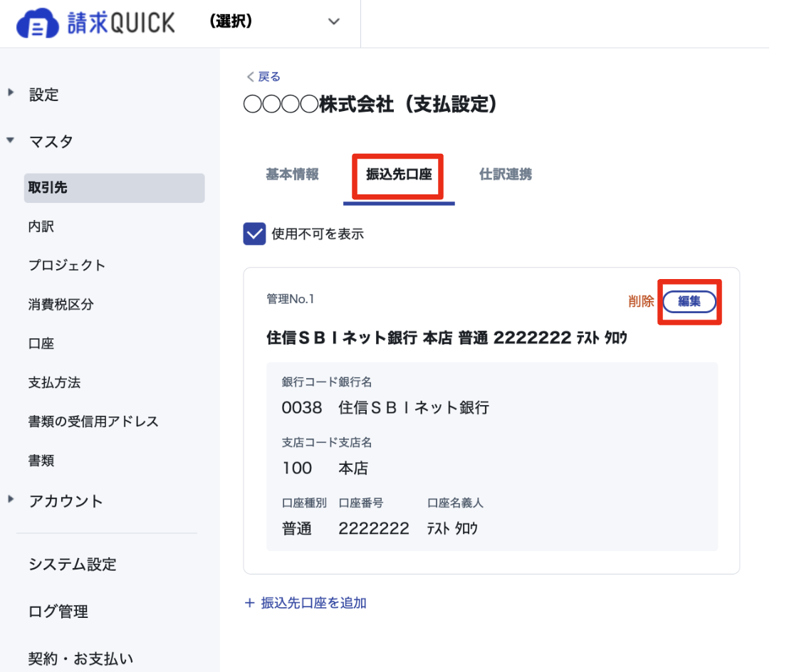Select 取引先 in the sidebar

point(114,188)
